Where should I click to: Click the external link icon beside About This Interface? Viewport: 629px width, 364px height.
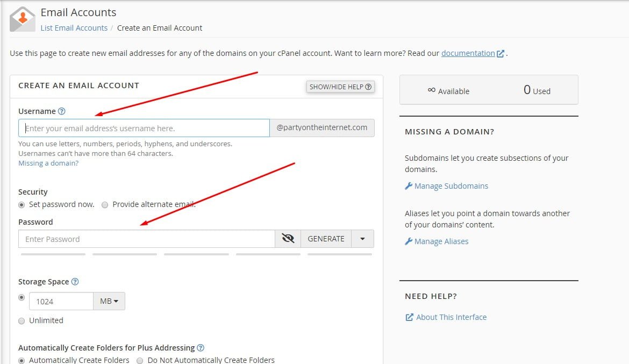[x=409, y=317]
